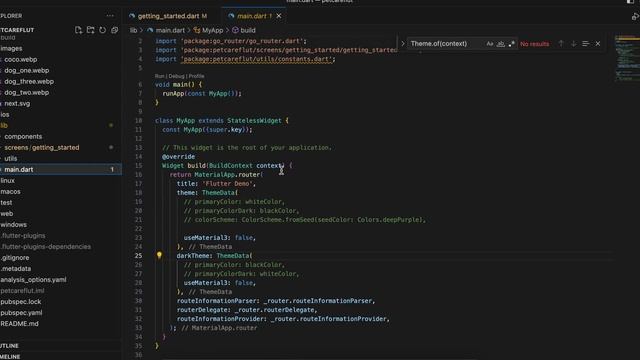Open analysis_options.yaml file
The height and width of the screenshot is (360, 640).
[x=33, y=280]
